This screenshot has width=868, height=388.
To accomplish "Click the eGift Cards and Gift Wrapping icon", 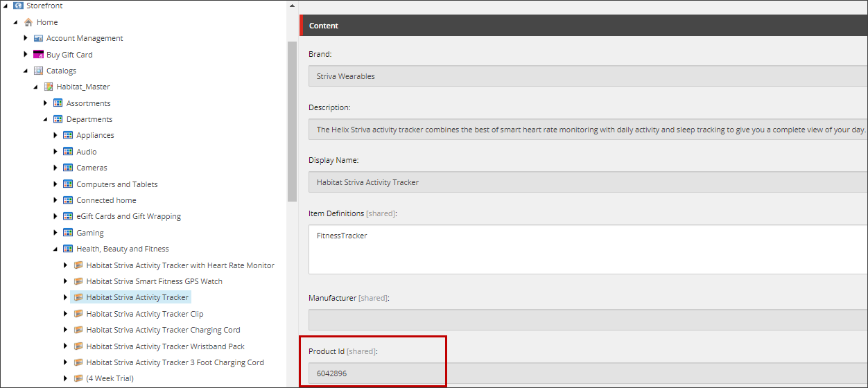I will [68, 216].
